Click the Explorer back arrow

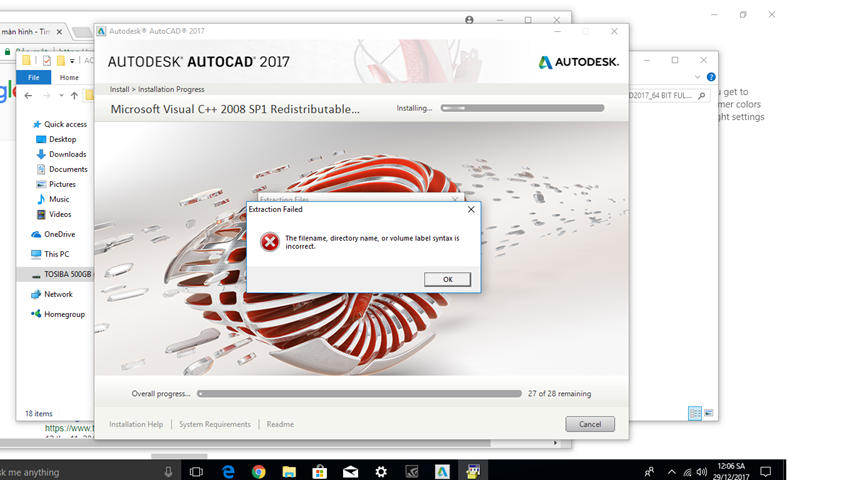coord(28,96)
